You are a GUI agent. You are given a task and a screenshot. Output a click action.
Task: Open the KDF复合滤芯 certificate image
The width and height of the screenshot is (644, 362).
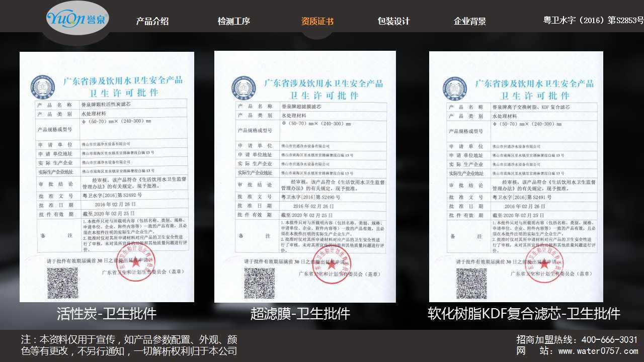tap(516, 176)
